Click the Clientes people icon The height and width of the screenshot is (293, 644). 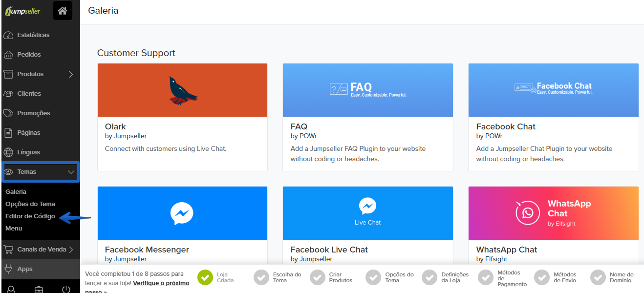tap(8, 94)
